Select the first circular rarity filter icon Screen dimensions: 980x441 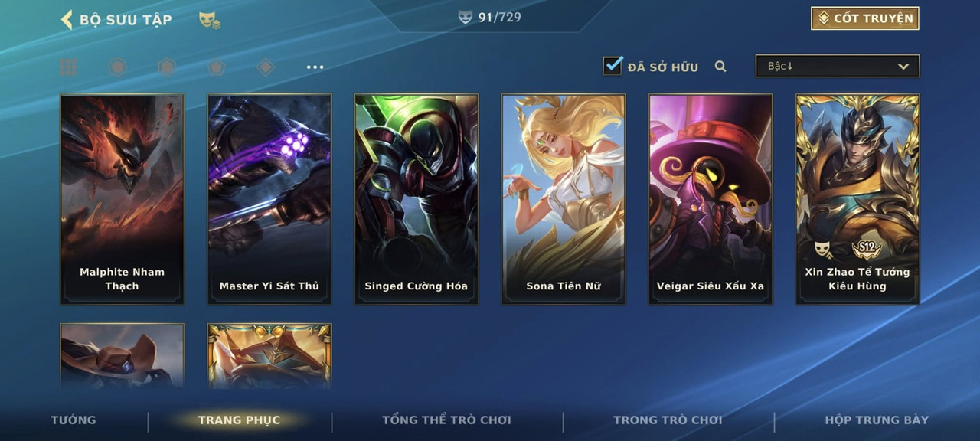(x=117, y=67)
